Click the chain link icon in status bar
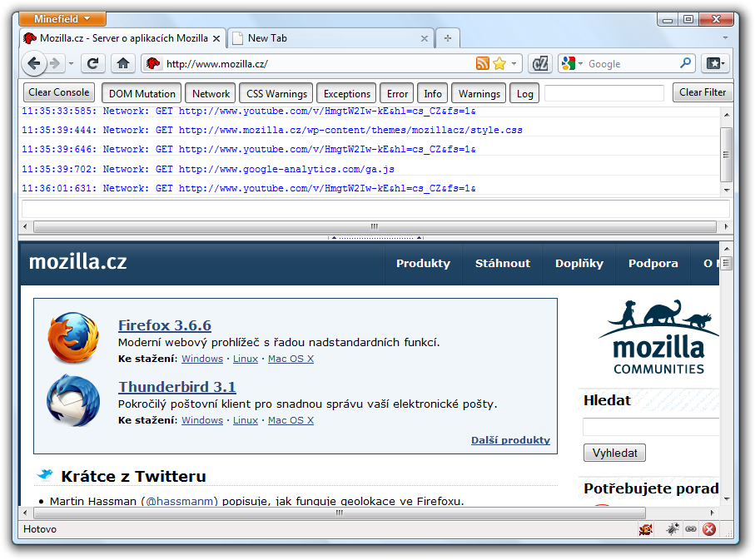755x560 pixels. 690,529
